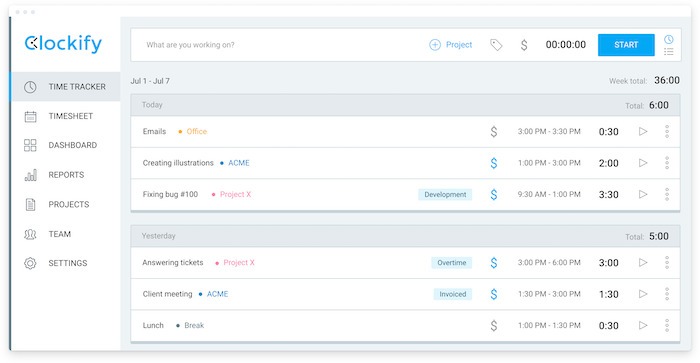The height and width of the screenshot is (363, 700).
Task: Edit the 00:00:00 timer duration
Action: 566,45
